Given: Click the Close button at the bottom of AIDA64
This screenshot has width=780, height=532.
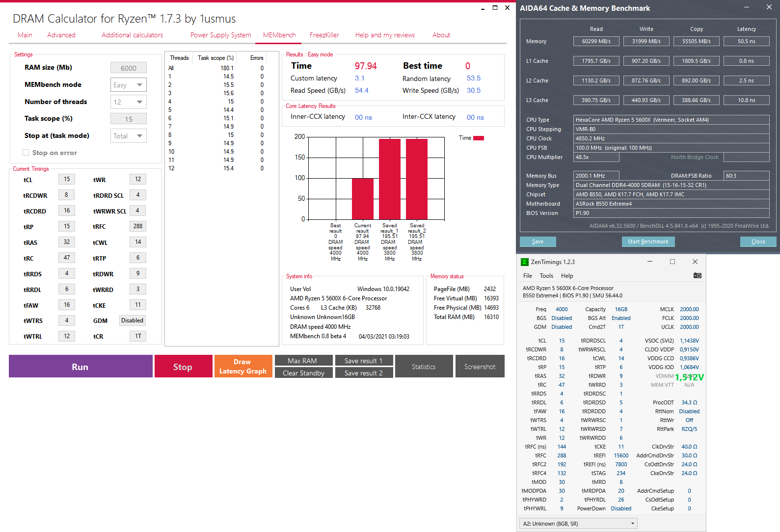Looking at the screenshot, I should pyautogui.click(x=758, y=241).
